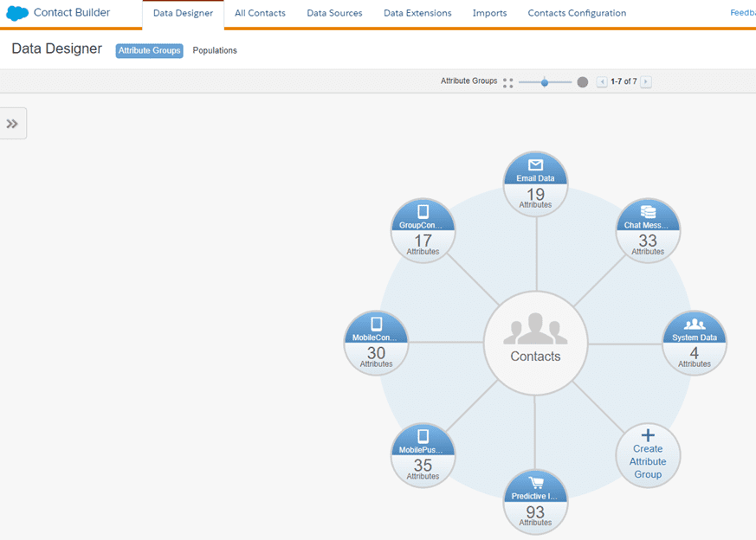The image size is (756, 540).
Task: Click Create Attribute Group button
Action: (648, 455)
